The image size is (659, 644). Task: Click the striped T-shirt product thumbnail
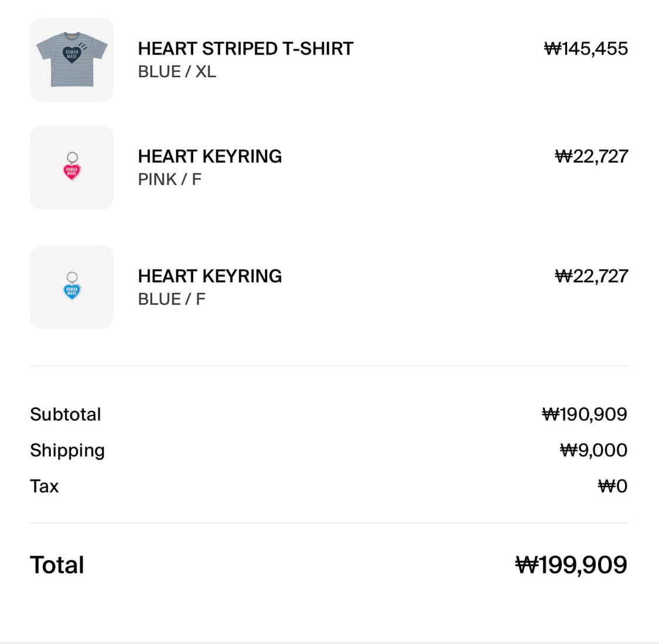[x=71, y=60]
